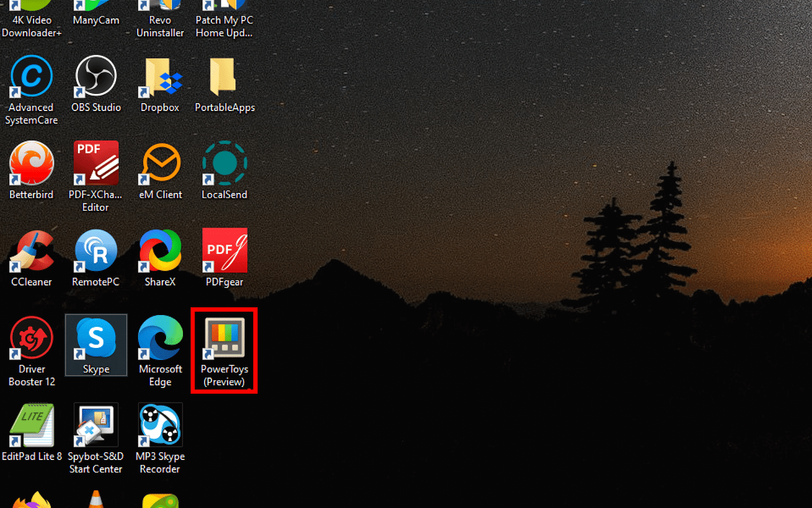The image size is (812, 508).
Task: Select the Skype desktop icon
Action: [96, 345]
